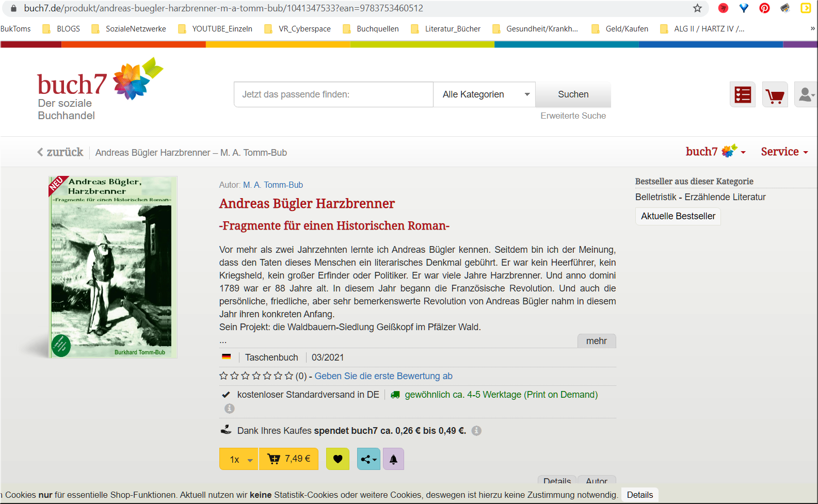Click the '03/2021' publication date text

328,357
